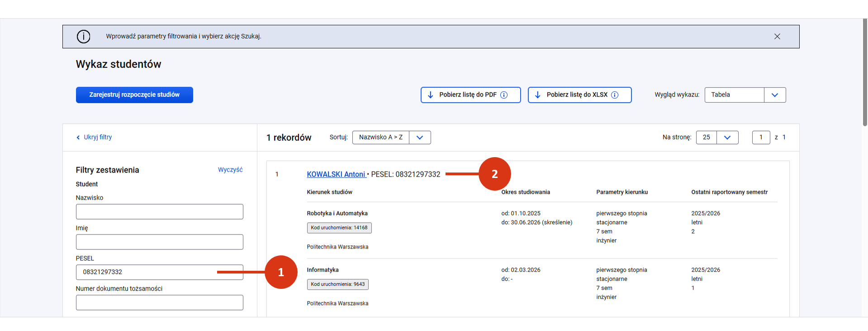Clear filters with Wyczyść link

[230, 170]
